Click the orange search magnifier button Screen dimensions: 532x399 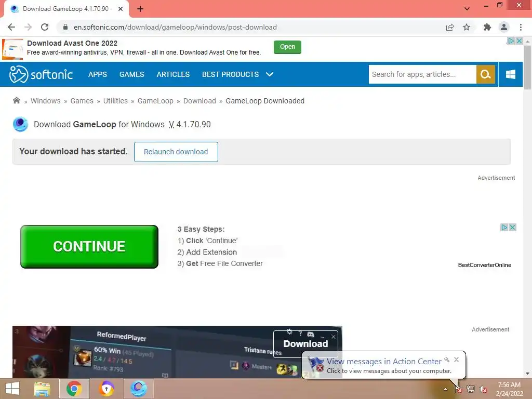click(486, 74)
